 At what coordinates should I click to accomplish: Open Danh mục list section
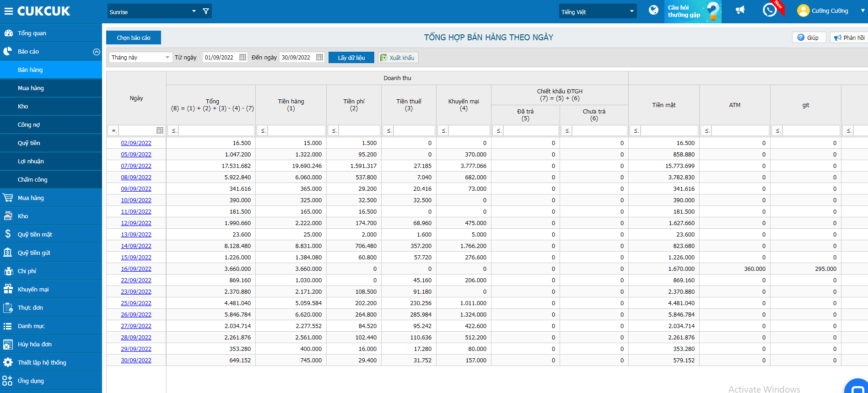(51, 326)
